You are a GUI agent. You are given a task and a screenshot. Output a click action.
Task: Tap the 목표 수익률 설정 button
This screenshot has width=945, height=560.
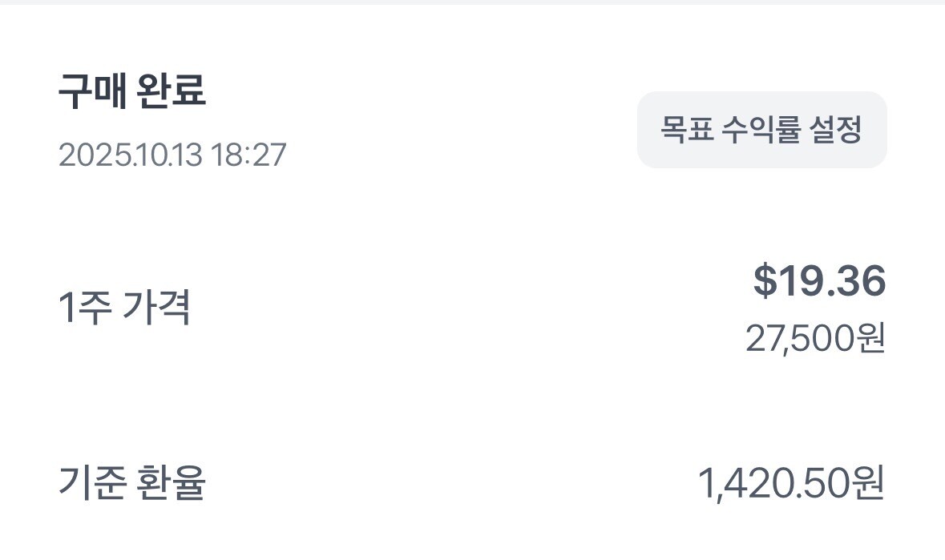coord(761,130)
